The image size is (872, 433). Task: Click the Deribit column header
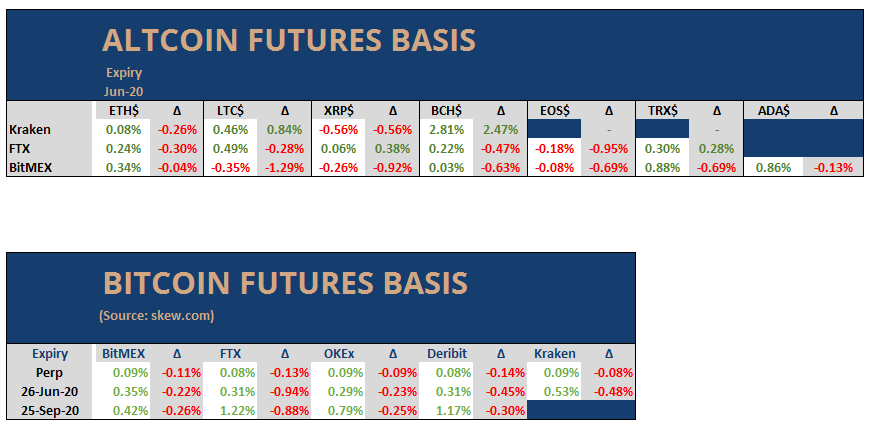[x=445, y=353]
